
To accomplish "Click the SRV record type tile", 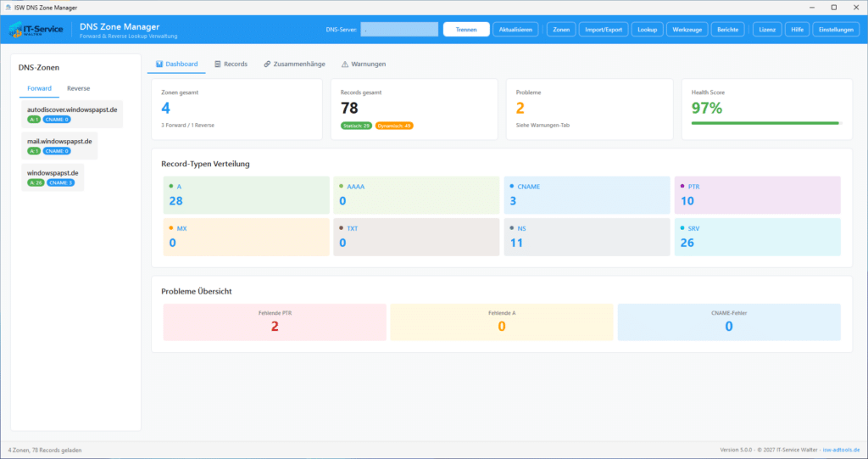I will click(x=757, y=238).
